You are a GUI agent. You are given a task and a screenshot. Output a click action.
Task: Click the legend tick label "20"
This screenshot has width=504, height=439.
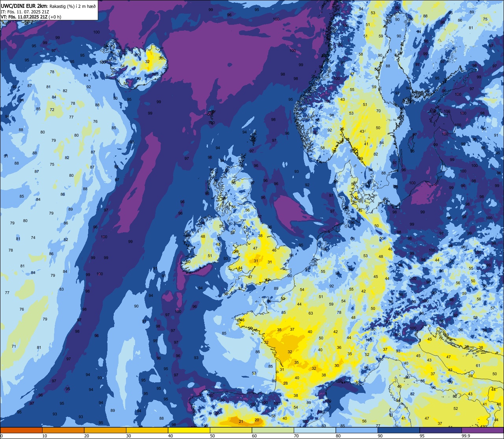click(87, 436)
